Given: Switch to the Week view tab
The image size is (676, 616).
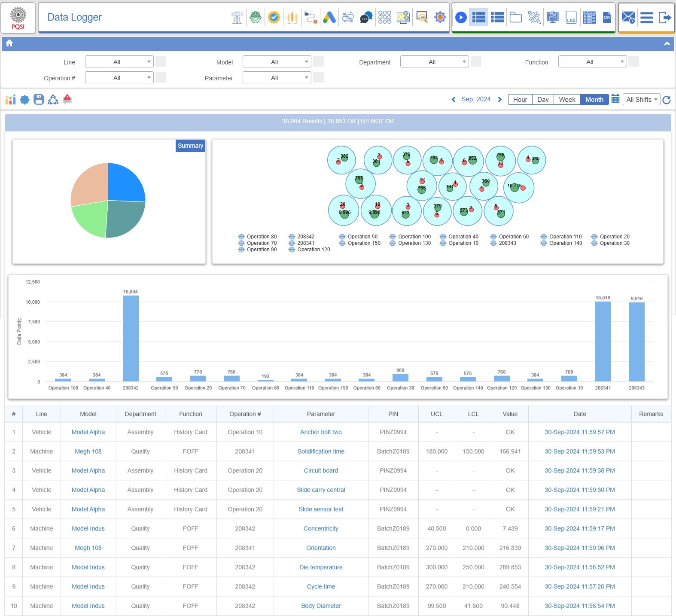Looking at the screenshot, I should pos(567,100).
